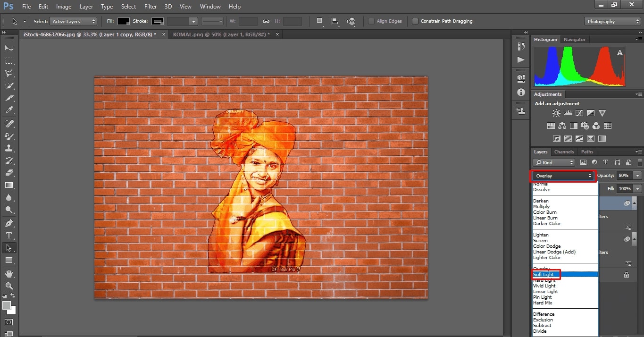Viewport: 644px width, 337px height.
Task: Click the Fill percentage input field
Action: pos(624,189)
